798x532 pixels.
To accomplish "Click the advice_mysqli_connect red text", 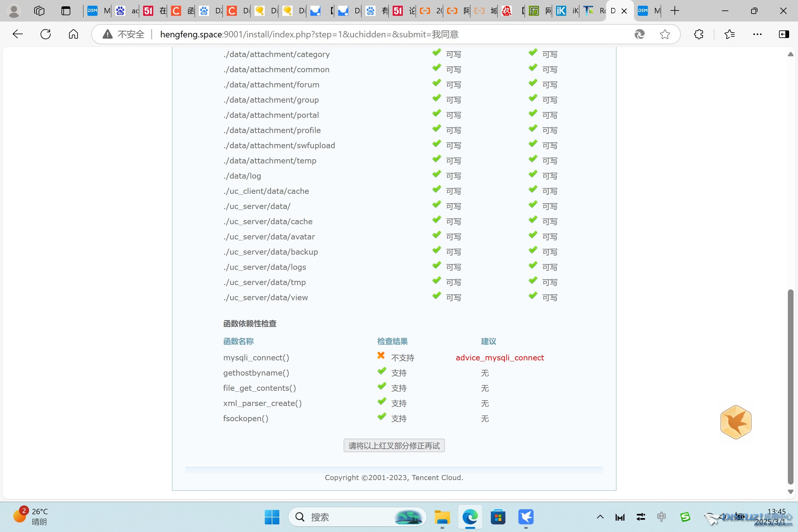I will tap(499, 358).
